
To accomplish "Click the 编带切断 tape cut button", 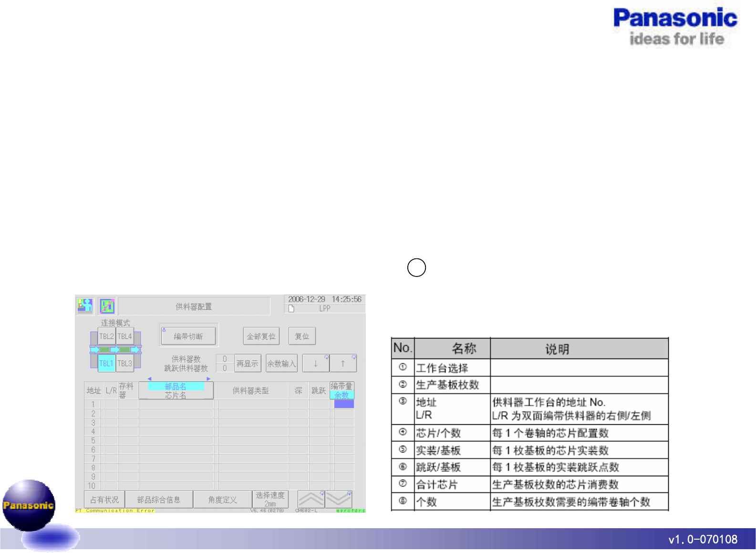I will [x=188, y=336].
